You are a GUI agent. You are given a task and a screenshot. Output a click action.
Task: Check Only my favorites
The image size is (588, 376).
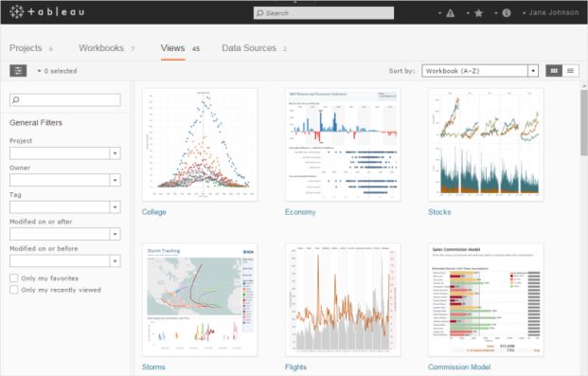(14, 278)
